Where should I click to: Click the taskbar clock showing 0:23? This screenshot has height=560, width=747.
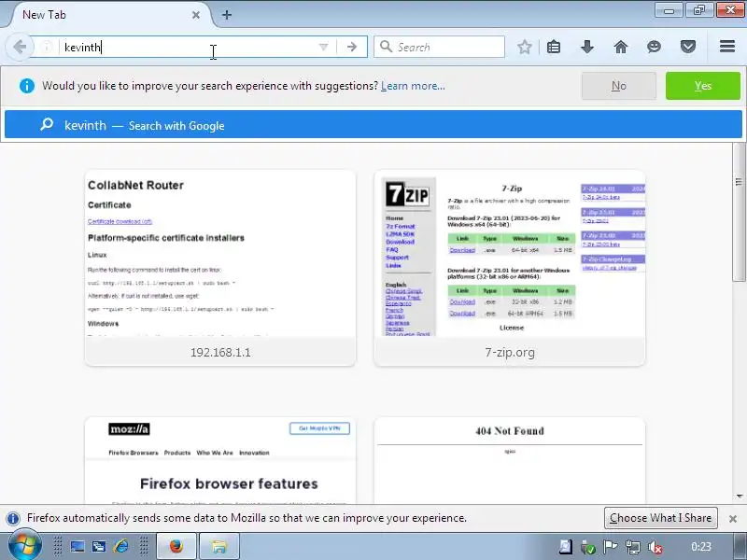[701, 547]
